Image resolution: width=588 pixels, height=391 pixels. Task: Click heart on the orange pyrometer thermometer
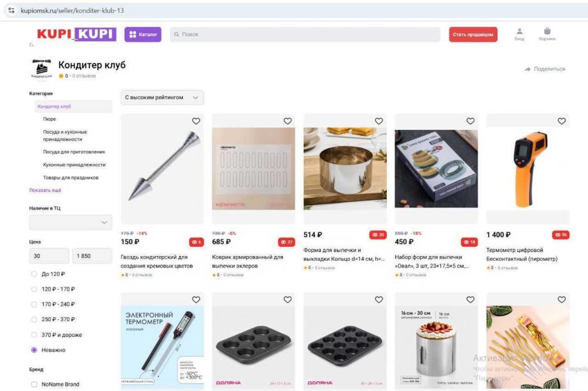pos(561,121)
